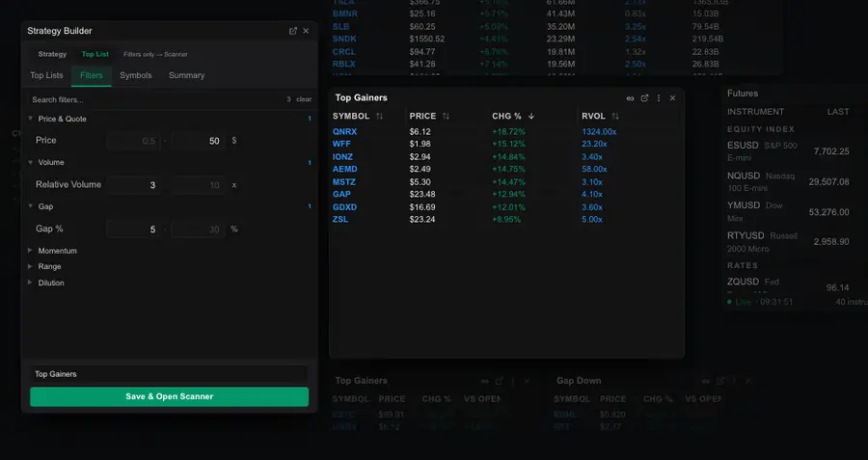The image size is (868, 460).
Task: Open the AEMD symbol
Action: 345,170
